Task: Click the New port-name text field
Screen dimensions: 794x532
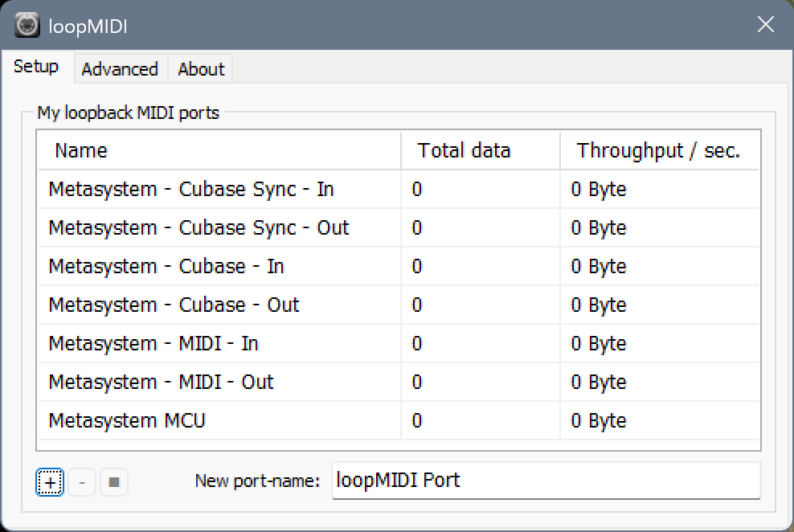Action: tap(545, 481)
